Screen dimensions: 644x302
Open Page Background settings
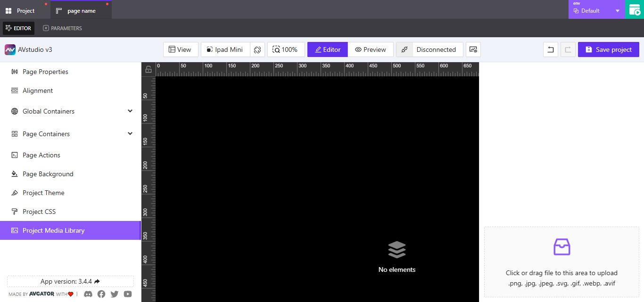pos(48,174)
